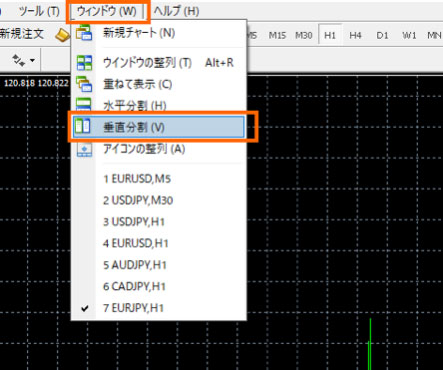The height and width of the screenshot is (370, 443).
Task: Click the horizontal split (水平分割) icon
Action: click(x=84, y=105)
